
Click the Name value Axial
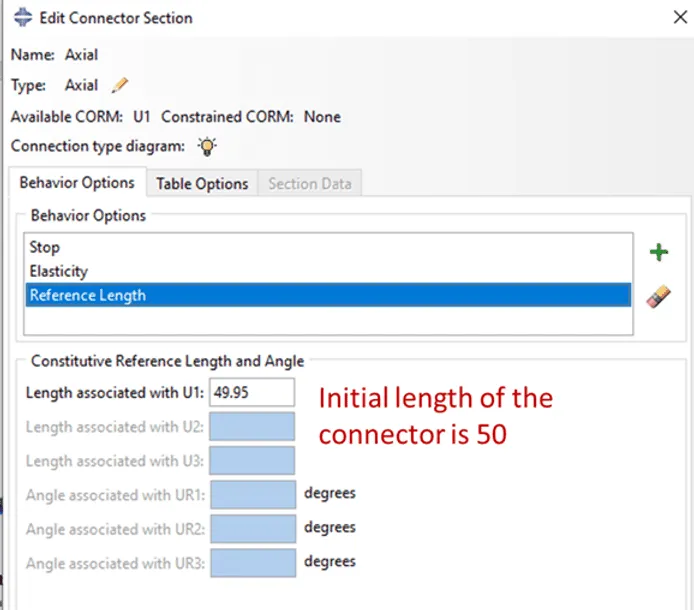[81, 55]
